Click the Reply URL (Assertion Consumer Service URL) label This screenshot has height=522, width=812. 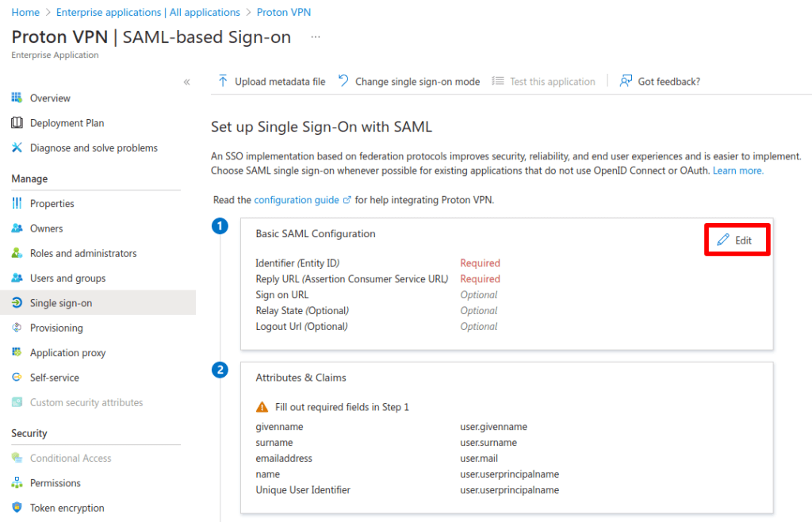click(x=351, y=278)
